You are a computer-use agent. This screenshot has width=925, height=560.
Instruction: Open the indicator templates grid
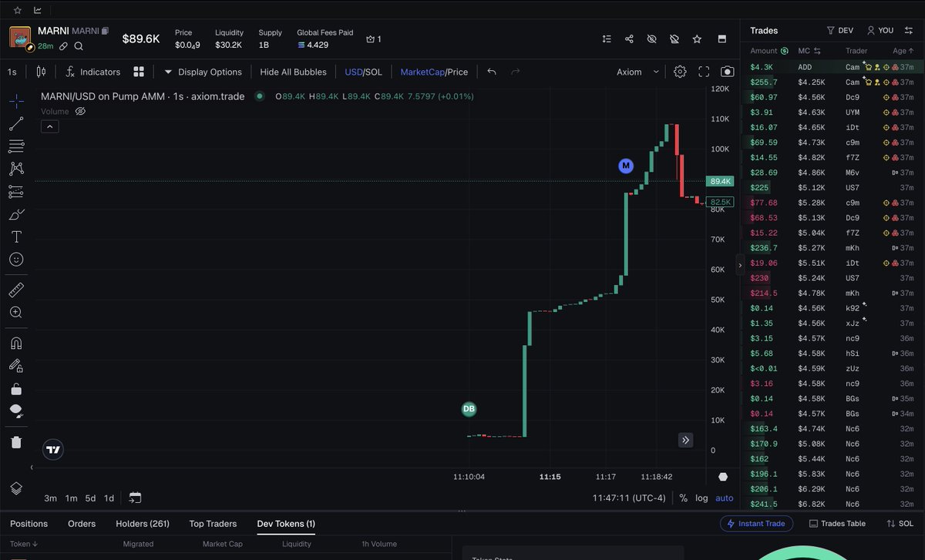[139, 72]
